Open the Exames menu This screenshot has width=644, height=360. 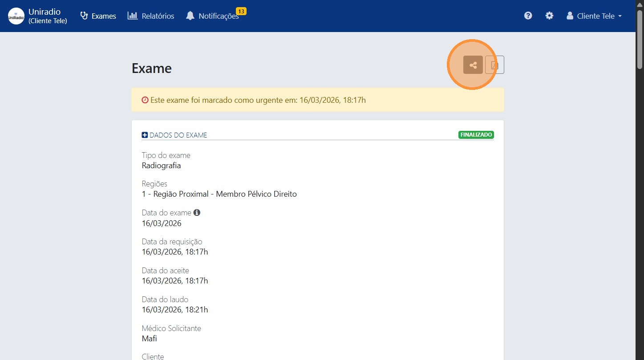(x=98, y=16)
